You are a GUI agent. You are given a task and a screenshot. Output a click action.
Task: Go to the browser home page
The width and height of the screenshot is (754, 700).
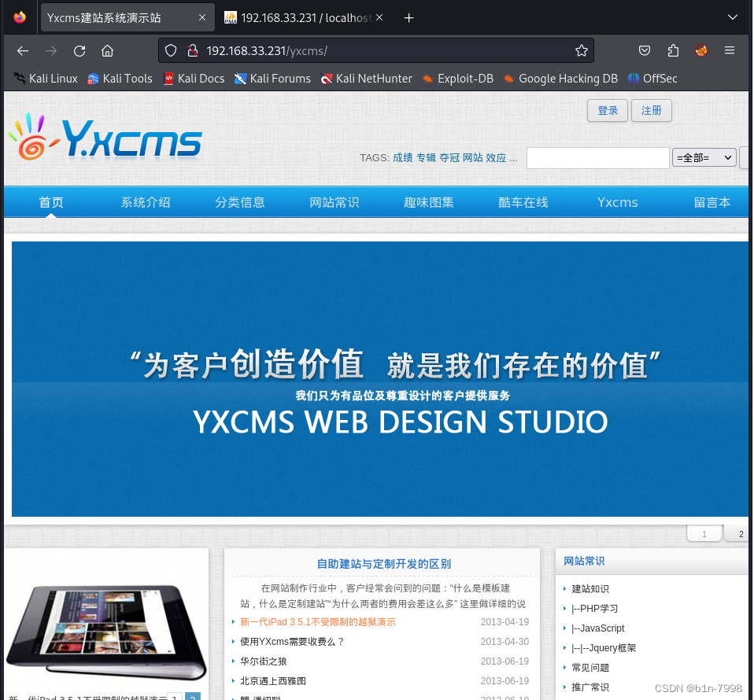point(107,51)
